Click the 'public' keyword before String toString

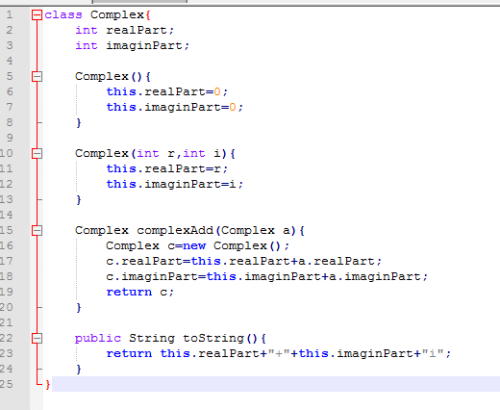point(98,339)
